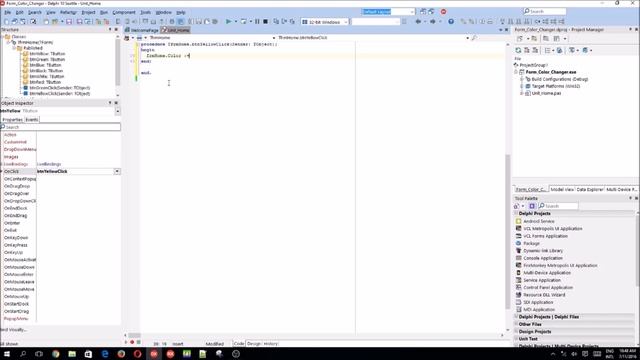Click in the top-right IDE search box
The height and width of the screenshot is (360, 640).
[x=545, y=11]
